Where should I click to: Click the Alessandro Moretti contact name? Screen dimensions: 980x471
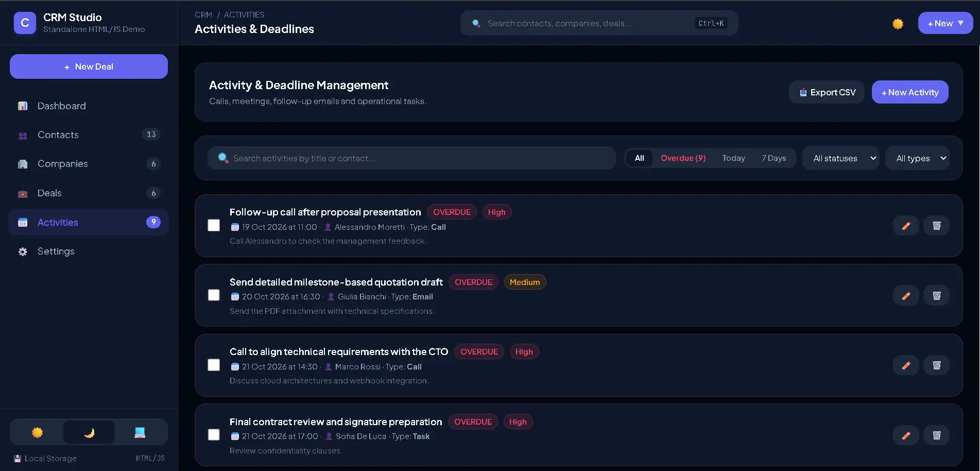pos(369,227)
